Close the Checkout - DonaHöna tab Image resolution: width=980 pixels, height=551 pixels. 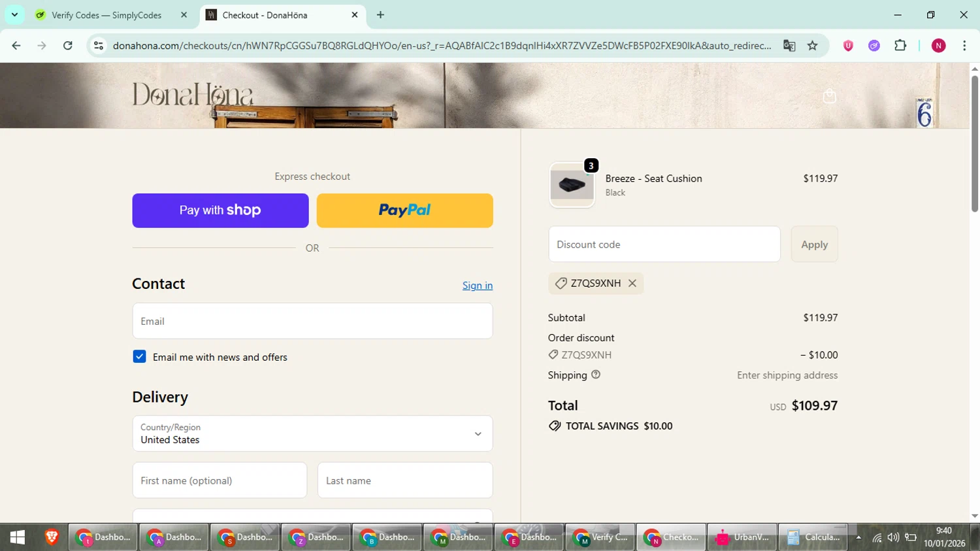[355, 14]
